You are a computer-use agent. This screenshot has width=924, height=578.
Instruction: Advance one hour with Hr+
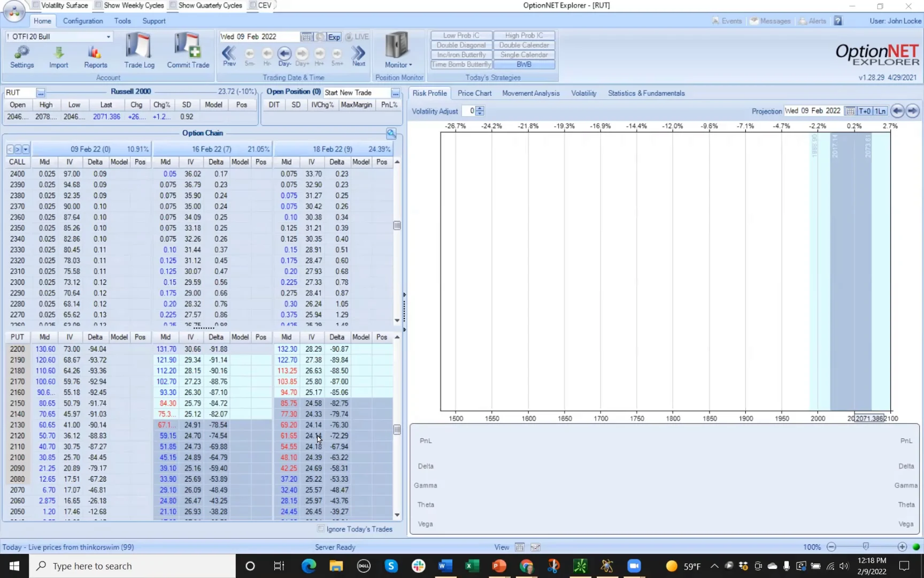(319, 56)
